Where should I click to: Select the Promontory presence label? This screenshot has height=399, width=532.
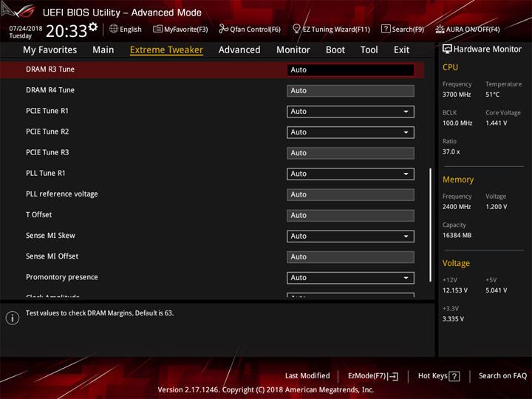pos(62,277)
